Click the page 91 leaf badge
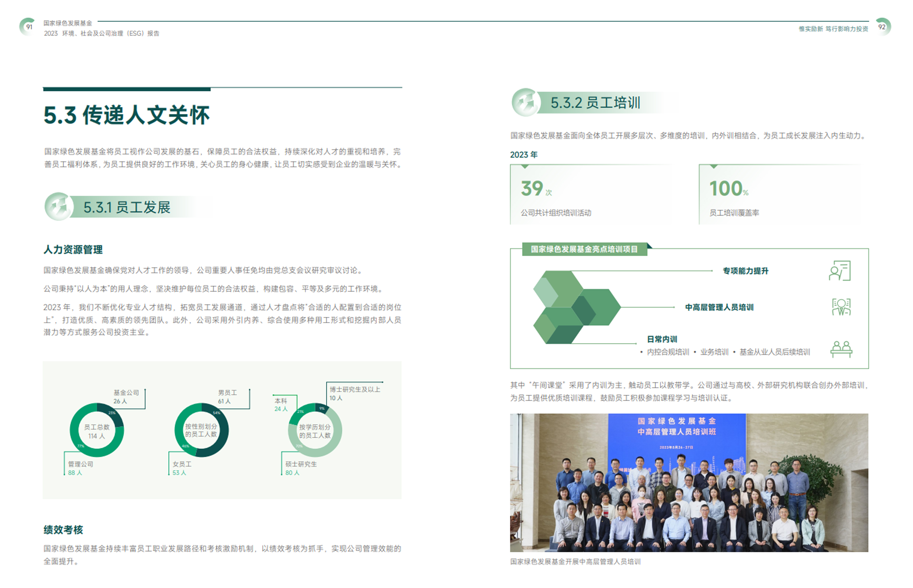The width and height of the screenshot is (913, 588). tap(28, 27)
